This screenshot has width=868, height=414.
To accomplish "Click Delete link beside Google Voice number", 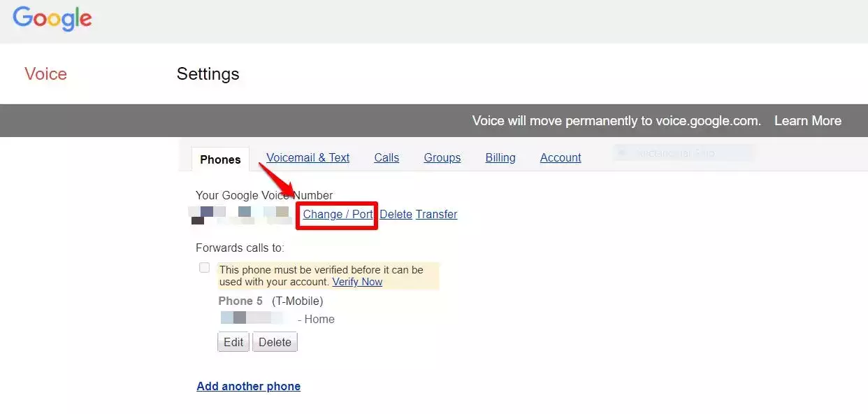I will coord(396,214).
